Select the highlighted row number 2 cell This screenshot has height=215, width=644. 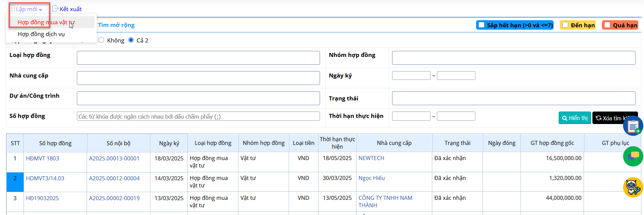(x=15, y=182)
